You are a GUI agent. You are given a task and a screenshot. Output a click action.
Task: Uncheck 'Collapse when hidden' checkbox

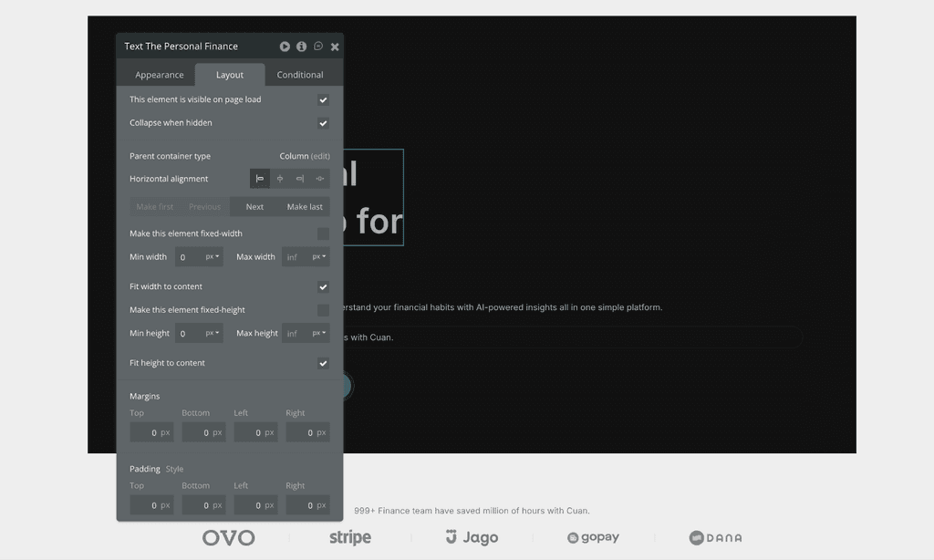(324, 123)
